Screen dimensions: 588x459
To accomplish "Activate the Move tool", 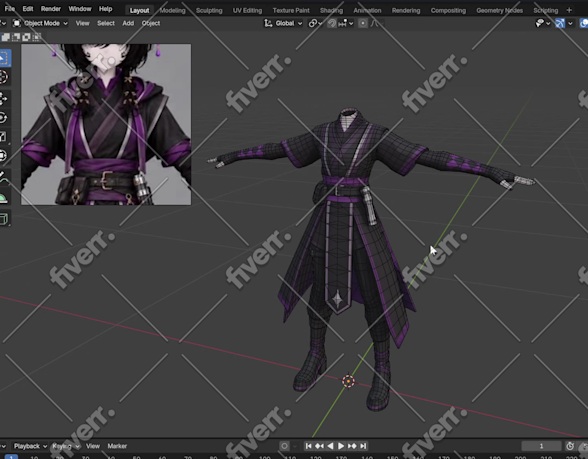I will click(x=4, y=99).
